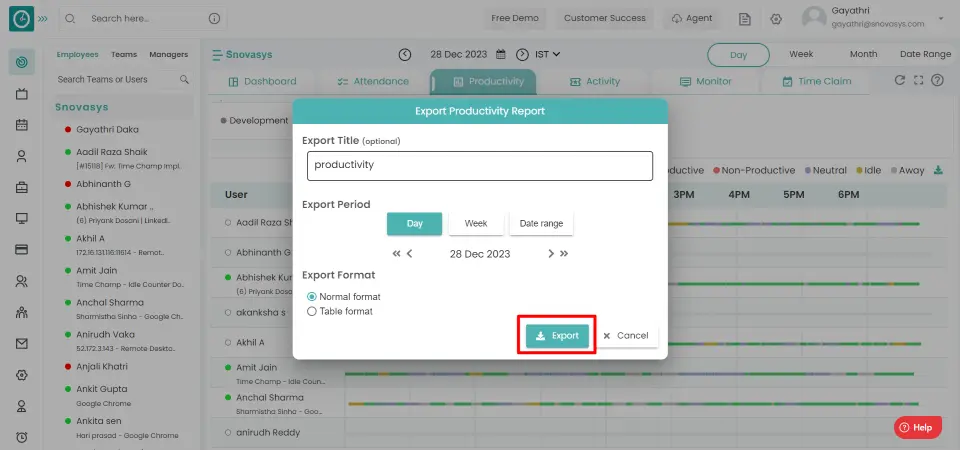960x450 pixels.
Task: Switch to the Monitor tab
Action: 705,81
